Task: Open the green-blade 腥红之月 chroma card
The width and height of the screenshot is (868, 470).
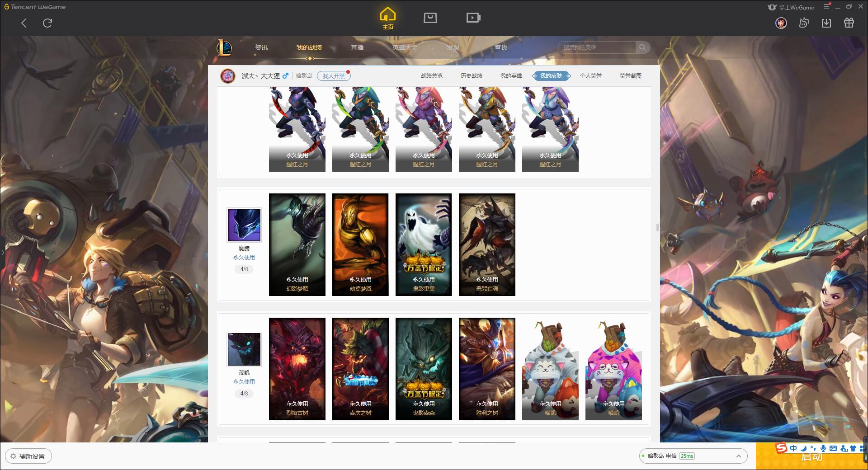Action: tap(360, 129)
